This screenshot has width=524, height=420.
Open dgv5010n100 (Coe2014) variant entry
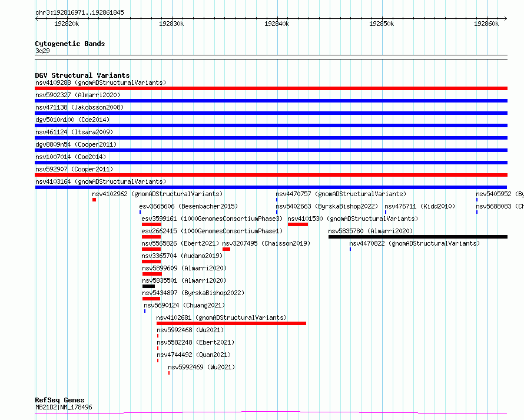tap(72, 120)
